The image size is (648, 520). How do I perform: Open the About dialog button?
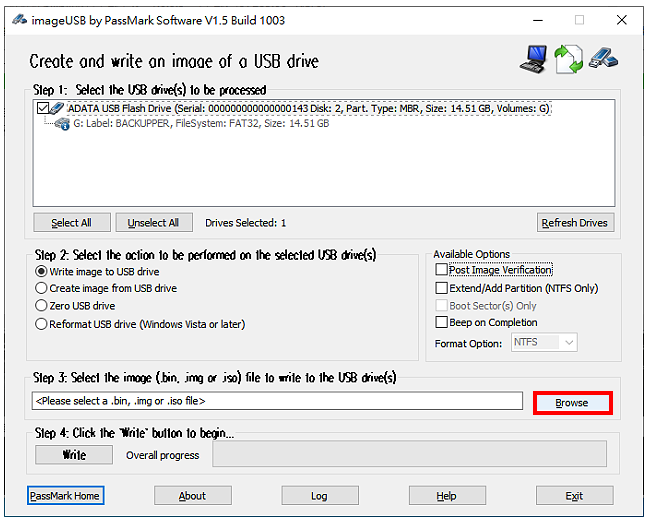click(x=193, y=496)
